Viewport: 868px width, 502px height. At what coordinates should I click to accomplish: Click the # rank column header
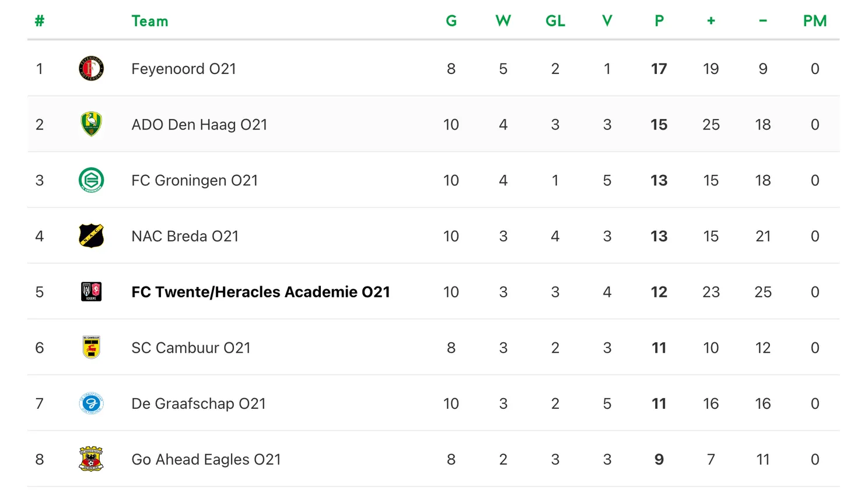(x=39, y=22)
